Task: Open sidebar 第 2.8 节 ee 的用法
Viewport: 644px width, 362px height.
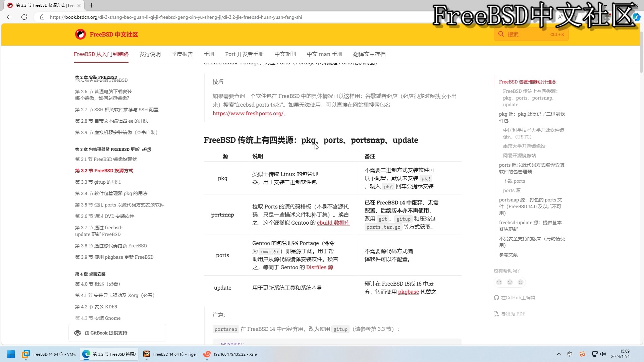Action: (x=112, y=121)
